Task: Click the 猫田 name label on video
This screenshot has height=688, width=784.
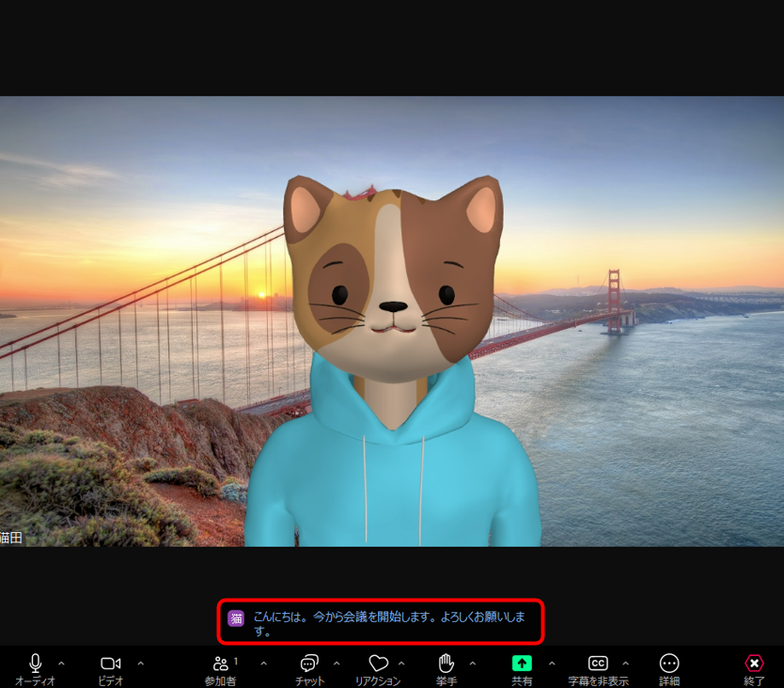Action: pos(11,538)
